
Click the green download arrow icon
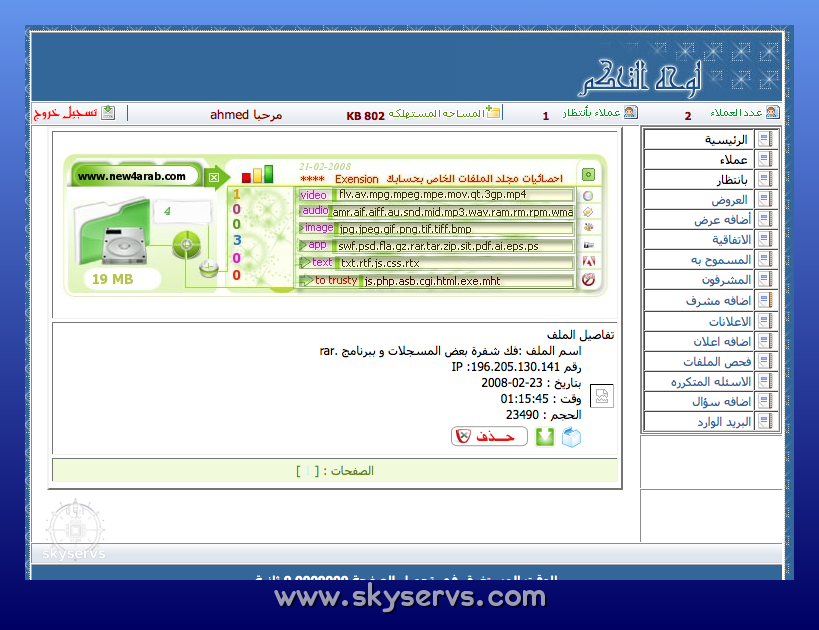[545, 436]
